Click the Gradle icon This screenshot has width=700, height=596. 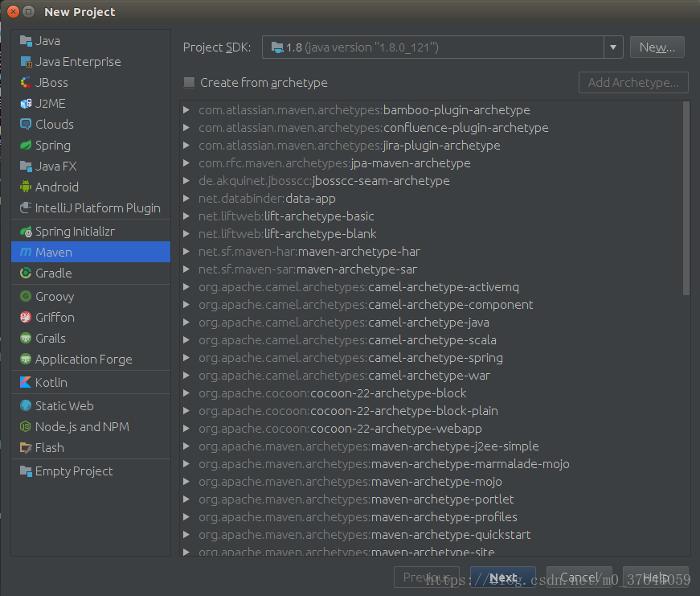(26, 273)
